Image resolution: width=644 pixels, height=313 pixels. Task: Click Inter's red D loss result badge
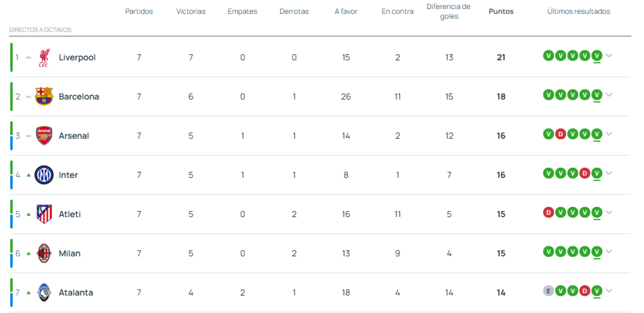pyautogui.click(x=585, y=173)
